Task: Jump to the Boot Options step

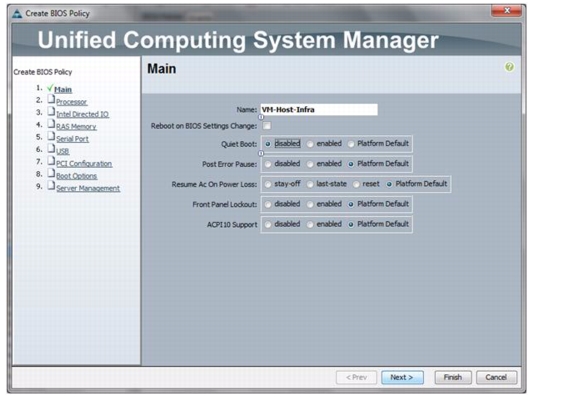Action: 76,176
